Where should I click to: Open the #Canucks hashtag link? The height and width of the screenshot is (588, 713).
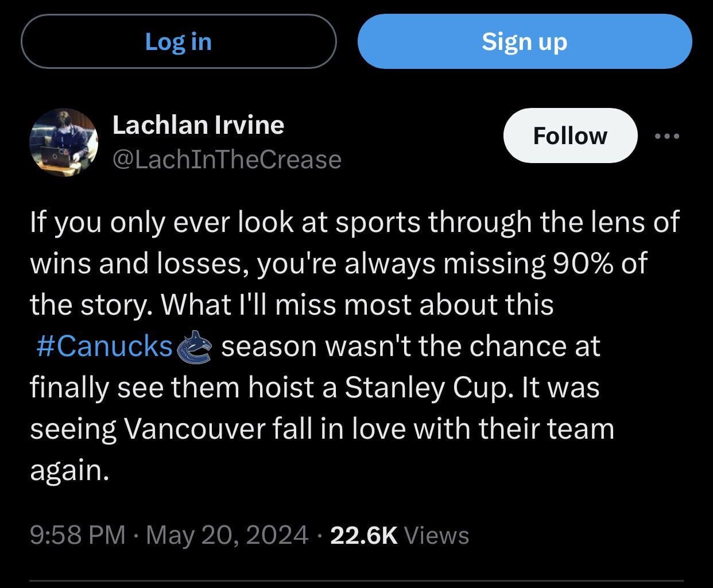tap(104, 346)
